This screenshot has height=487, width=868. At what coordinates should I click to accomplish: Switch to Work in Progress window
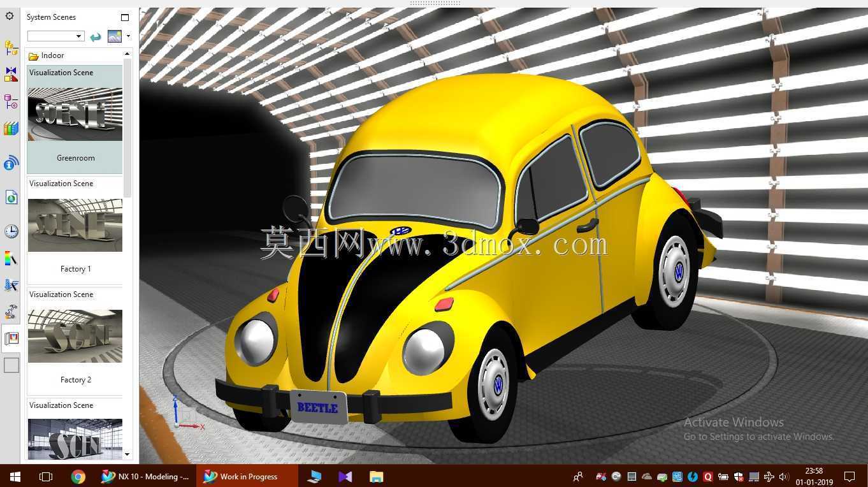point(247,476)
